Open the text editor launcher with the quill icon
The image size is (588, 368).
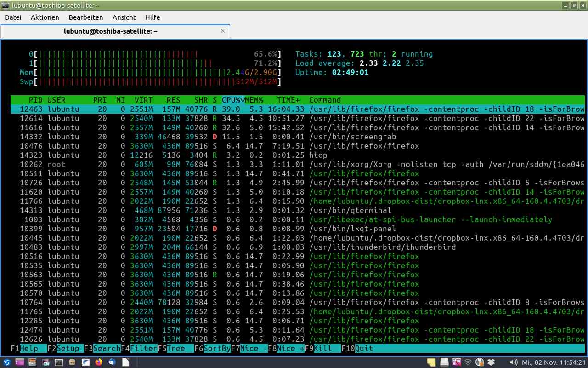[x=85, y=362]
